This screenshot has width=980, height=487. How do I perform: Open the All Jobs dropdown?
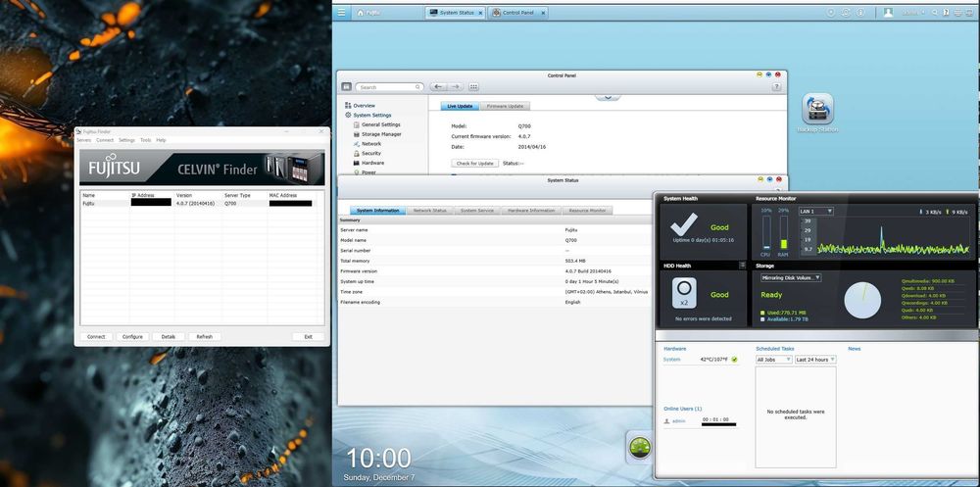[774, 360]
